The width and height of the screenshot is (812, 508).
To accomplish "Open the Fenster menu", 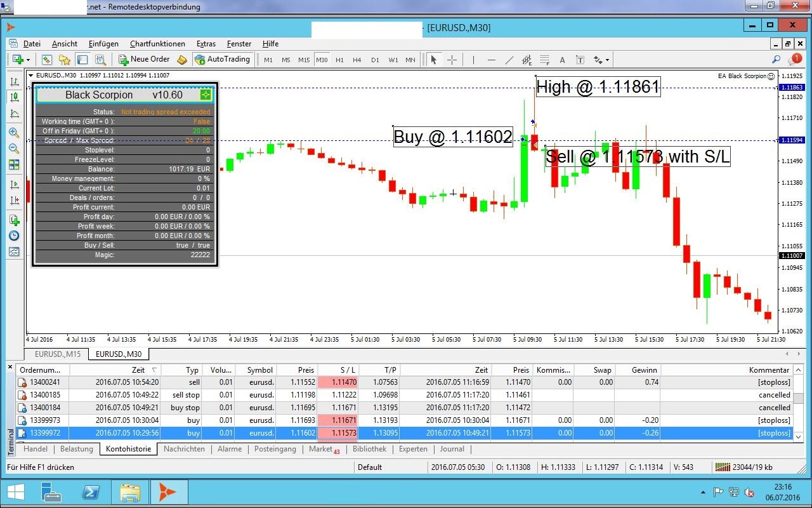I will 239,44.
